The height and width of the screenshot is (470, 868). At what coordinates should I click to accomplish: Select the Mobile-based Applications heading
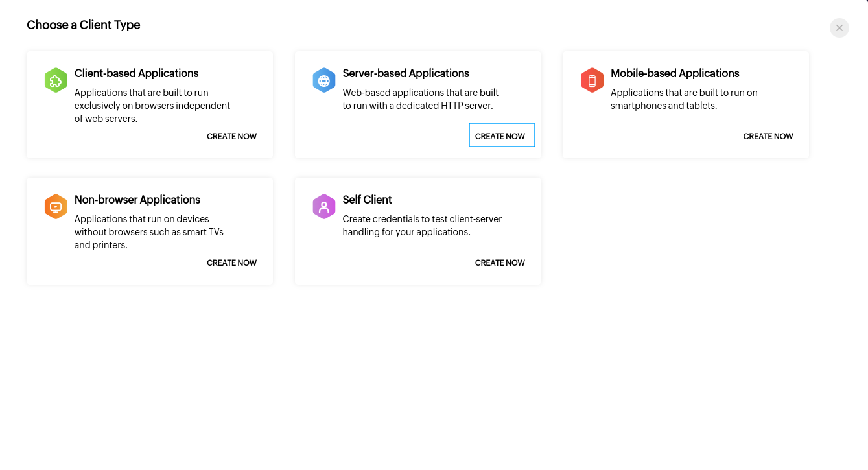(x=675, y=73)
